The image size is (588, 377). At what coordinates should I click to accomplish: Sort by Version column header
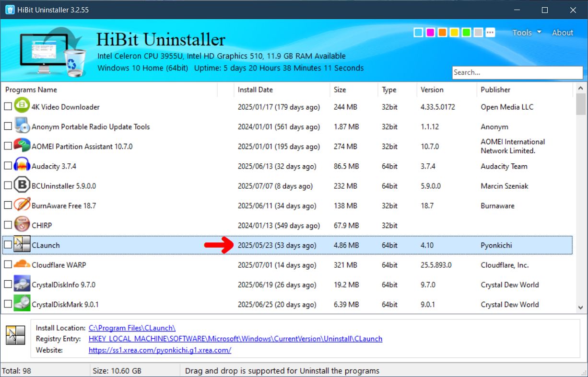coord(447,90)
